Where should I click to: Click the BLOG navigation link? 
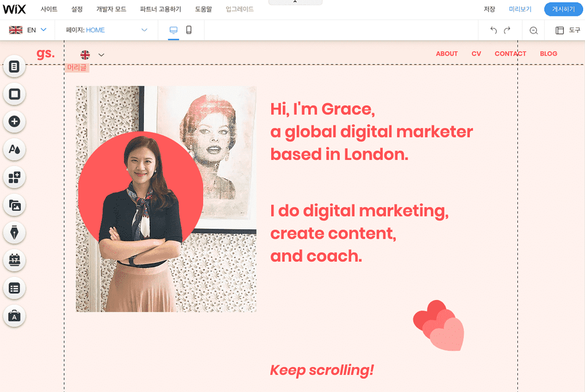(x=548, y=54)
